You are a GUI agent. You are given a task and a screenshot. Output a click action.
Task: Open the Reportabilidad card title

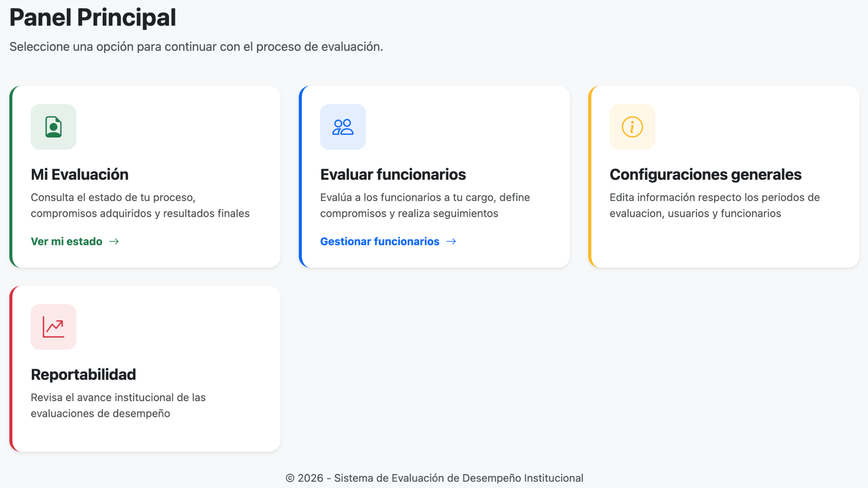(x=83, y=374)
